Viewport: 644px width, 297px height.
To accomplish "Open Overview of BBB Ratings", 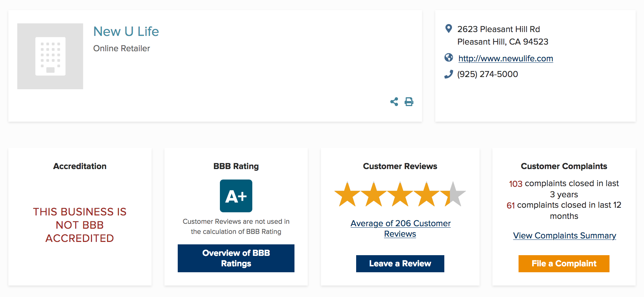I will [x=236, y=258].
